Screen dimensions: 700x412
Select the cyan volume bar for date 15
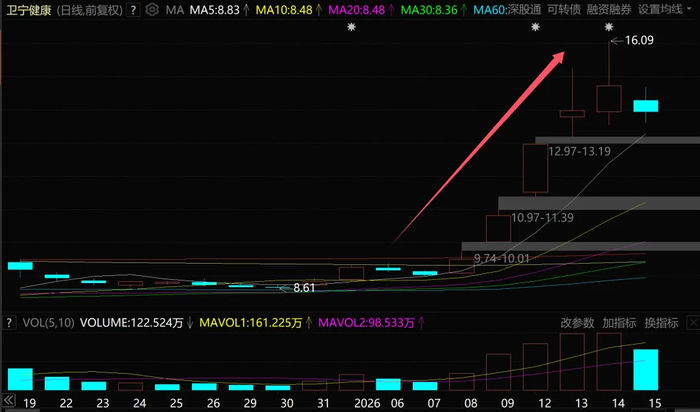click(x=646, y=370)
